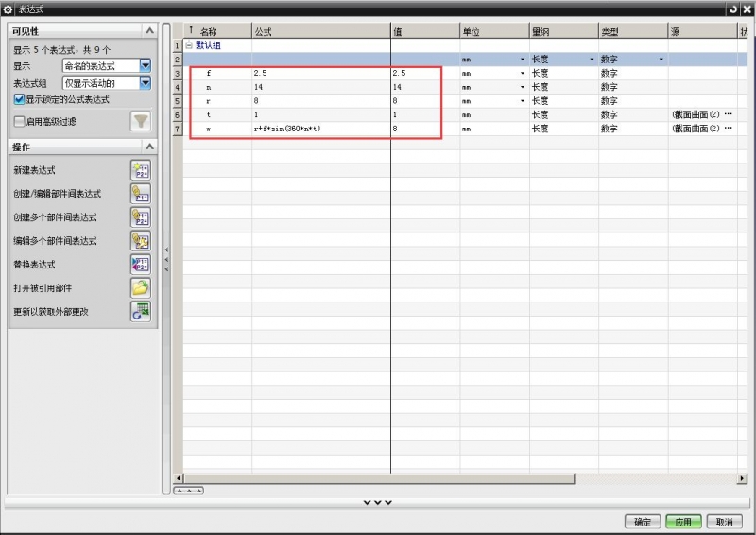Click (截面曲面(2)) source in row t
Image resolution: width=756 pixels, height=535 pixels.
(x=696, y=114)
